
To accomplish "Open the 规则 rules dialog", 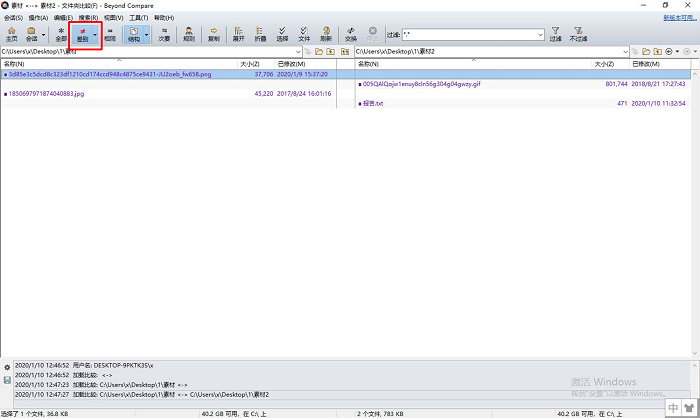I will (x=189, y=34).
